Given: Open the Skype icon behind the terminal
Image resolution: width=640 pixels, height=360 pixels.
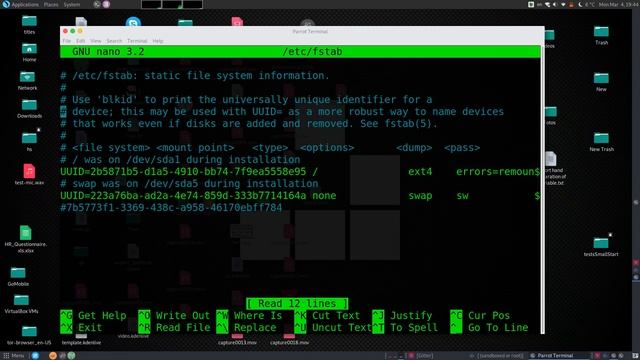Looking at the screenshot, I should pyautogui.click(x=133, y=22).
